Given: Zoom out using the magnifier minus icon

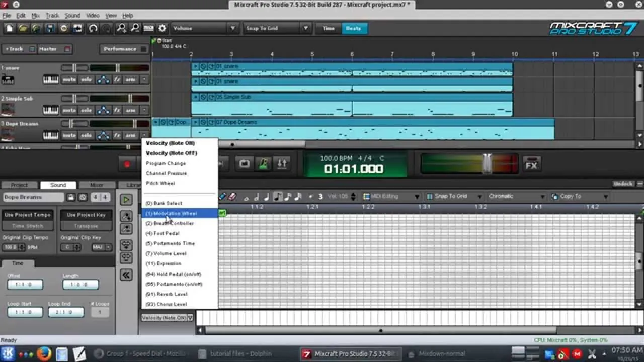Looking at the screenshot, I should click(x=135, y=29).
